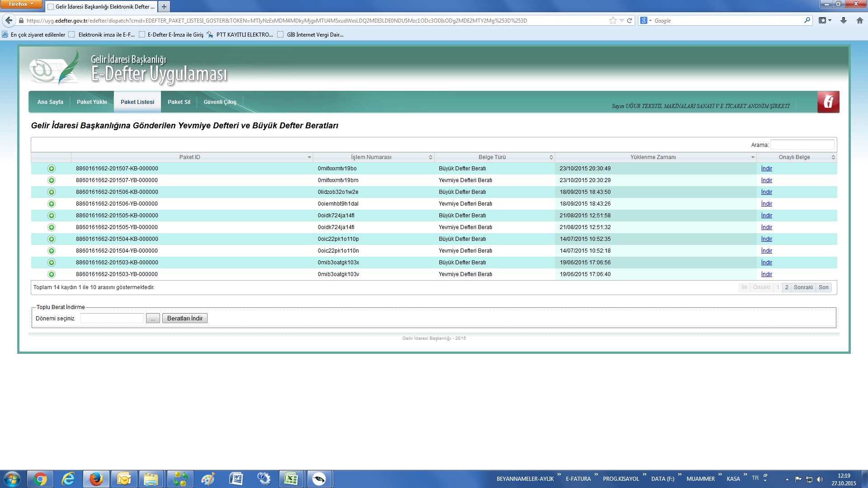Click the Arama search field

tap(802, 145)
